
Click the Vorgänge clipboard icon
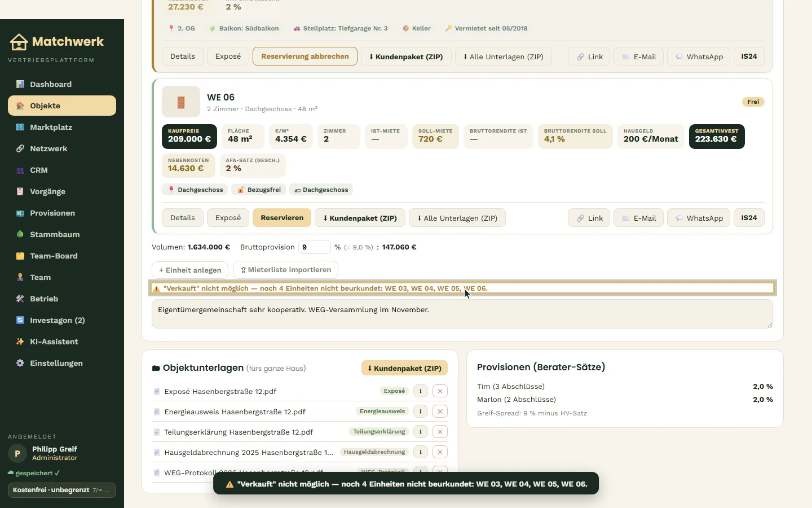20,191
